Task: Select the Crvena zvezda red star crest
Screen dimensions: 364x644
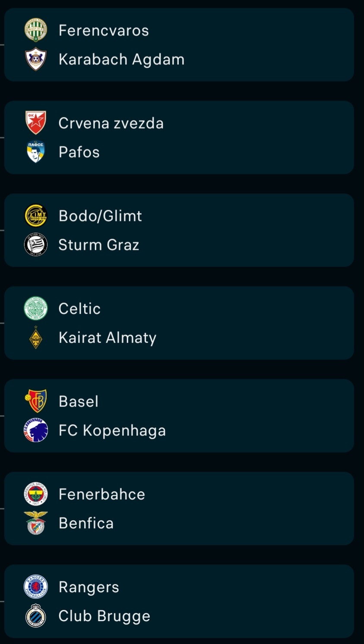Action: click(x=35, y=123)
